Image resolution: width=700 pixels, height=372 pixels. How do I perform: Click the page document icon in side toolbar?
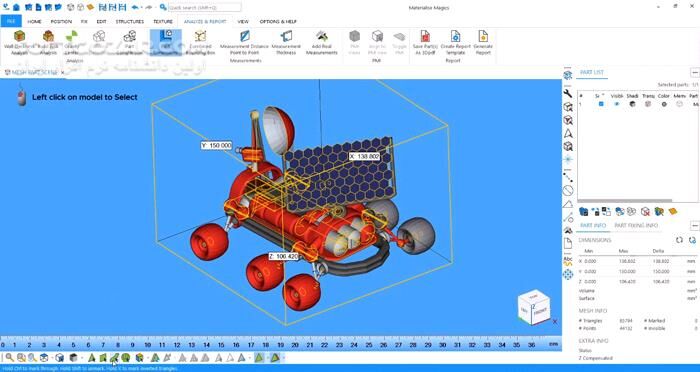567,243
